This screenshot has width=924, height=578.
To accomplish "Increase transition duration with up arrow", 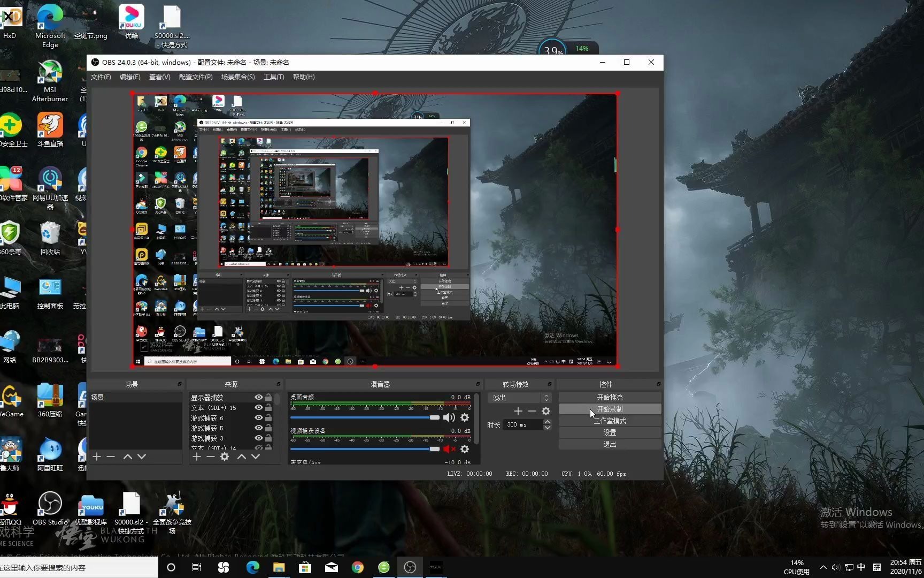I will click(x=547, y=422).
